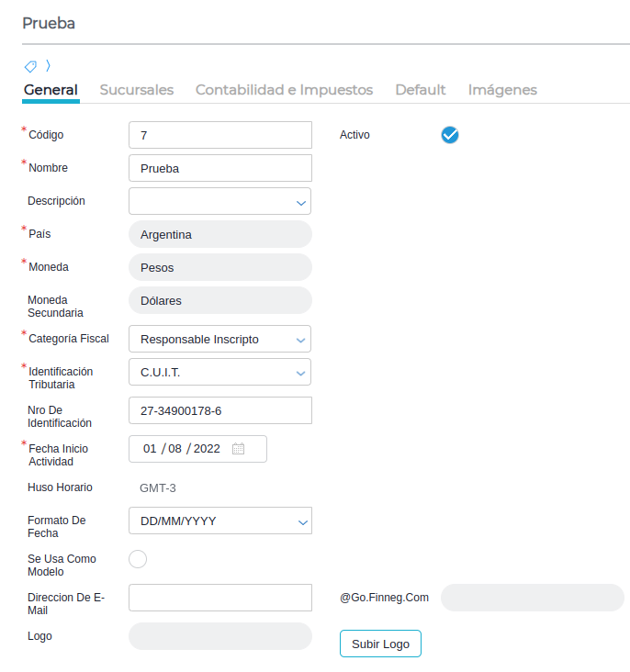Screen dimensions: 630x672
Task: Switch to the Sucursales tab
Action: point(136,90)
